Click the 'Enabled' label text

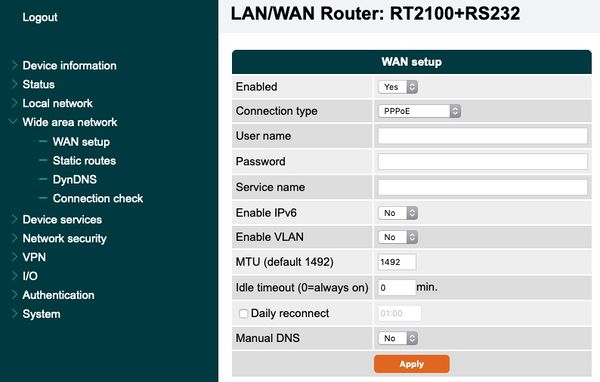[256, 87]
